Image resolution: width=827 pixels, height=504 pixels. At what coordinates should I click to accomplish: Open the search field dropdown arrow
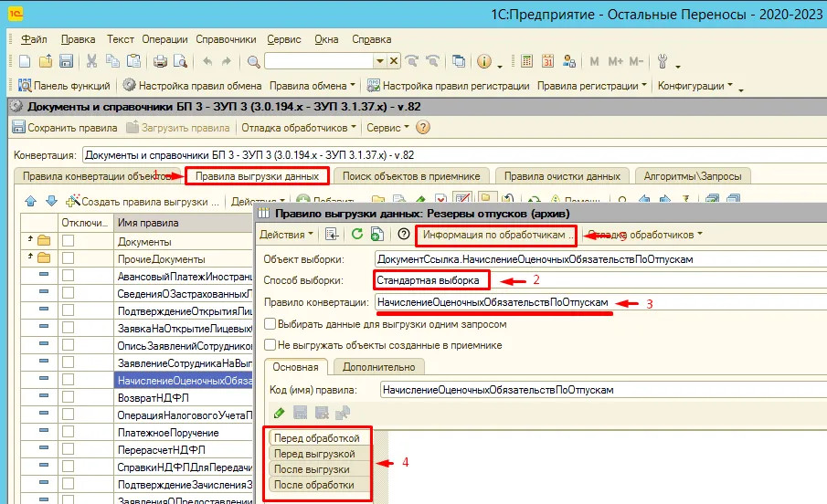380,61
